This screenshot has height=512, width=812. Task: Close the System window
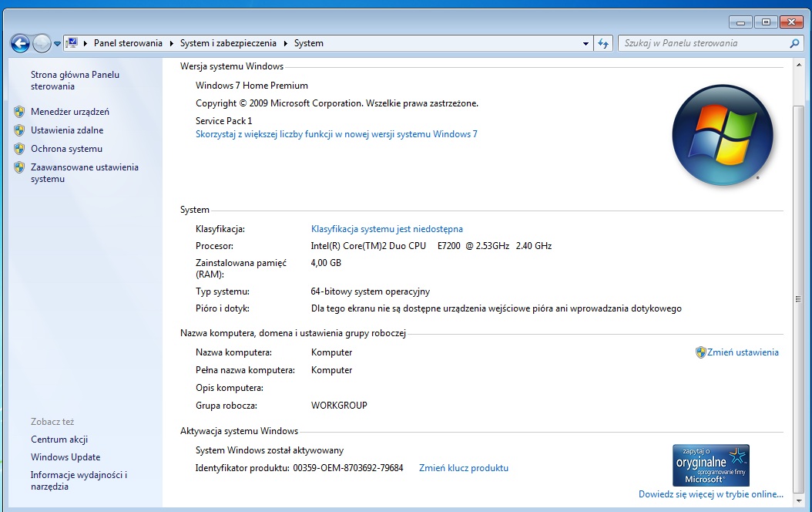(791, 22)
